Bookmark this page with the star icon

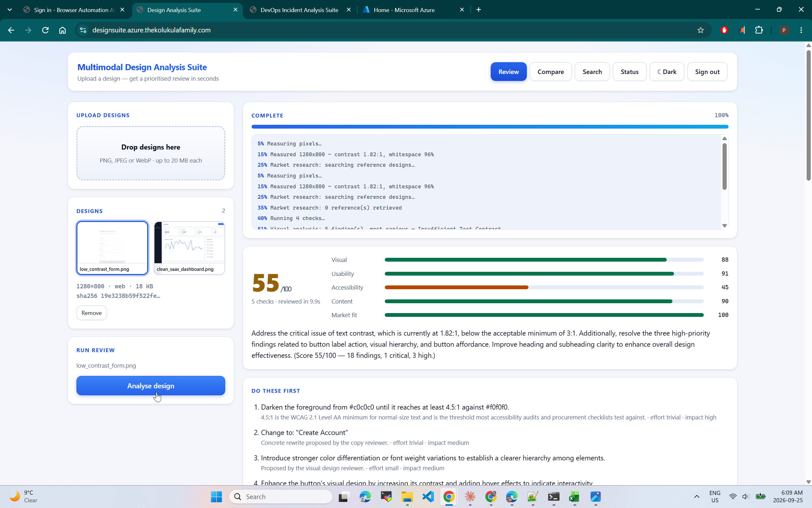(x=700, y=30)
